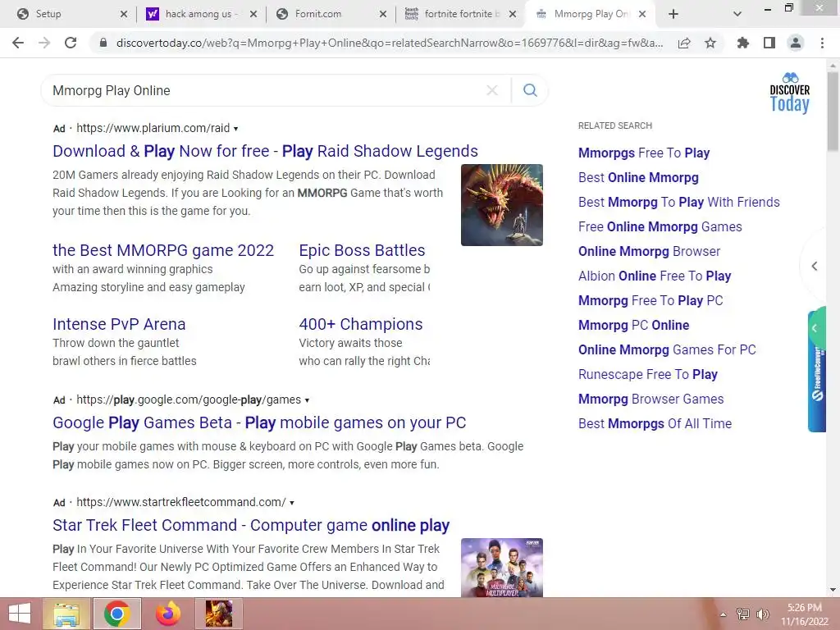Screen dimensions: 840x630
Task: Open Free Online Mmorpg Games search
Action: pyautogui.click(x=660, y=226)
